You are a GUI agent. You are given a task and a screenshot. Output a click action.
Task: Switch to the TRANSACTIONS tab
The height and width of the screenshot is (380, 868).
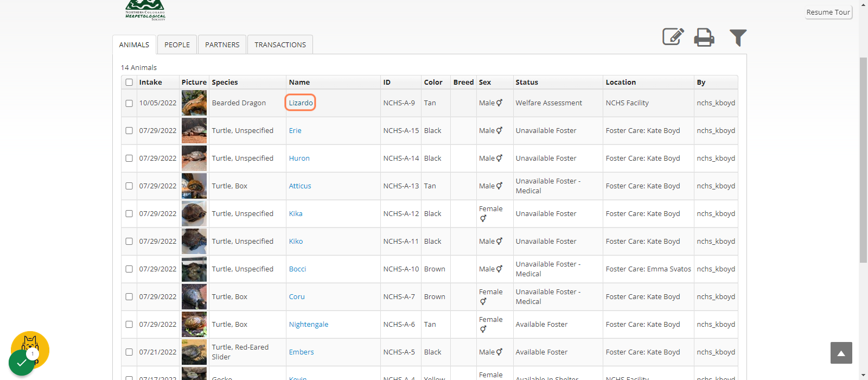point(280,45)
